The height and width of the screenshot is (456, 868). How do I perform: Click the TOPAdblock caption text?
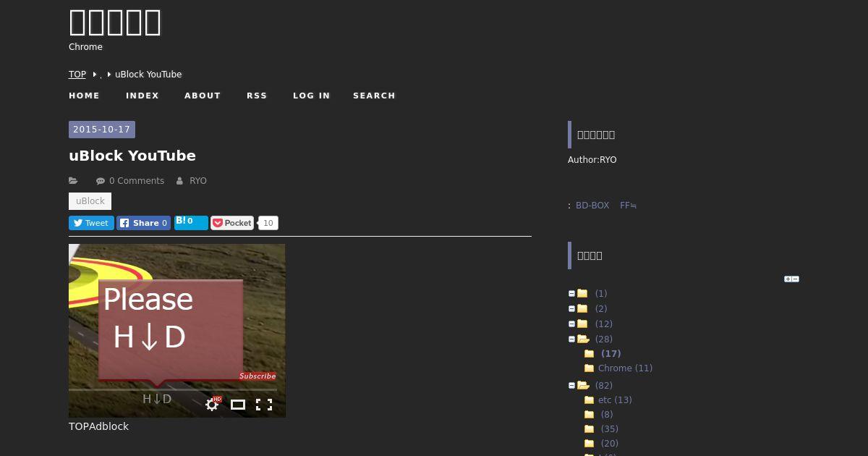coord(98,426)
